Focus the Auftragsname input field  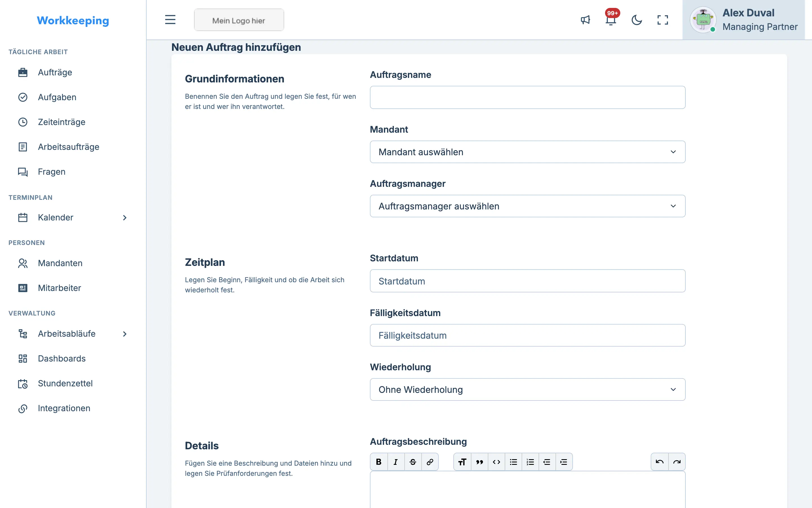pyautogui.click(x=528, y=97)
